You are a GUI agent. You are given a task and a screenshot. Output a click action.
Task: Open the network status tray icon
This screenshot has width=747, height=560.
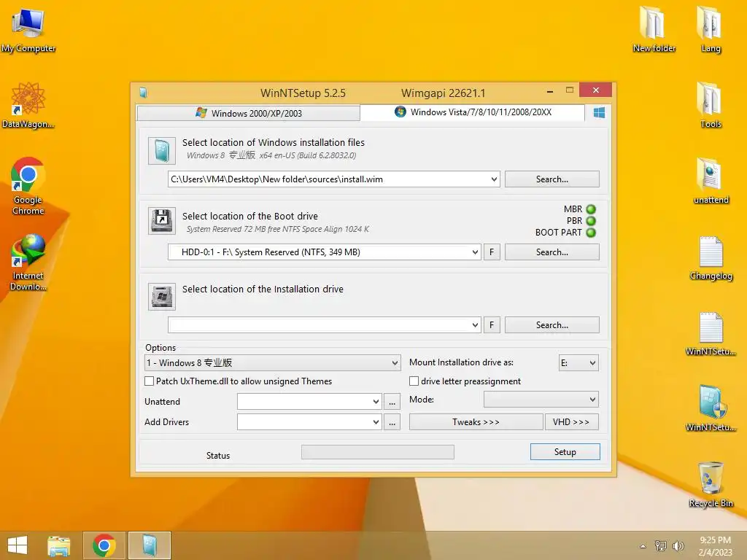point(660,545)
